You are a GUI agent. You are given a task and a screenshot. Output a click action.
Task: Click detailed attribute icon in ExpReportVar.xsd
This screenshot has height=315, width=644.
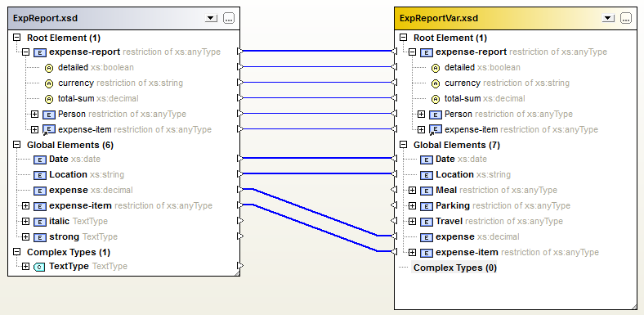click(x=436, y=68)
